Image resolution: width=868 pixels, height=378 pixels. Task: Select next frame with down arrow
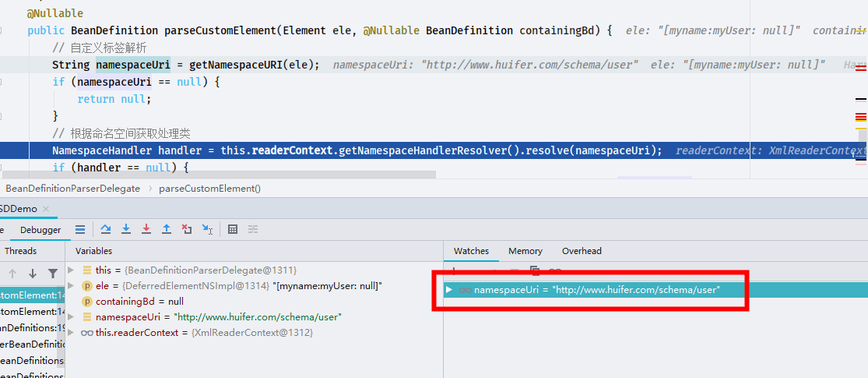(x=33, y=274)
